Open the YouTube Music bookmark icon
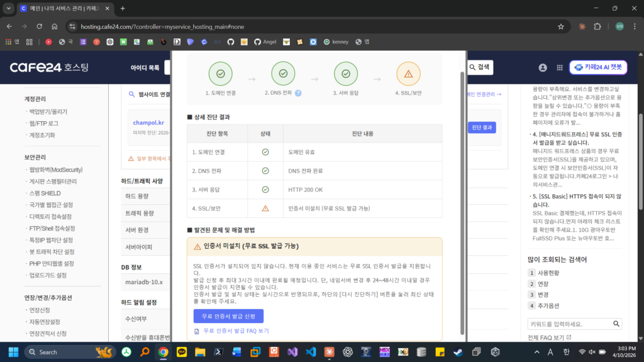Viewport: 644px width, 362px height. pos(48,42)
